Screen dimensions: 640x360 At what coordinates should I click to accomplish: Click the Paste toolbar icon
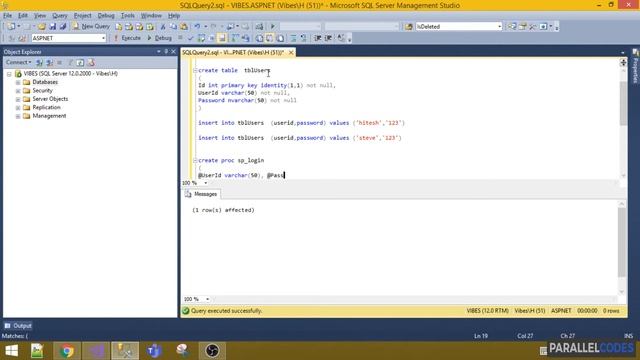click(x=184, y=27)
